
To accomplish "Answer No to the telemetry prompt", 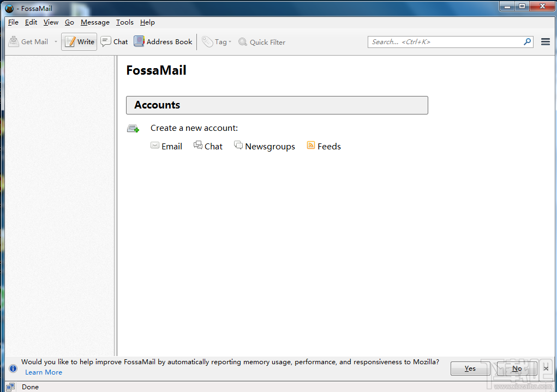I will pyautogui.click(x=517, y=369).
